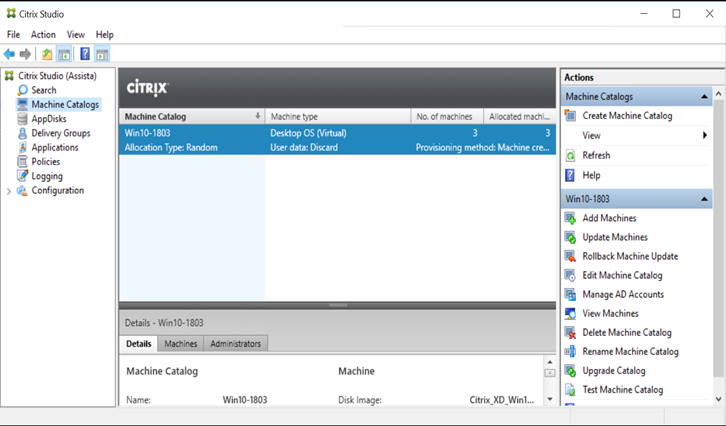Click the Logging pencil icon
The image size is (726, 426).
22,176
